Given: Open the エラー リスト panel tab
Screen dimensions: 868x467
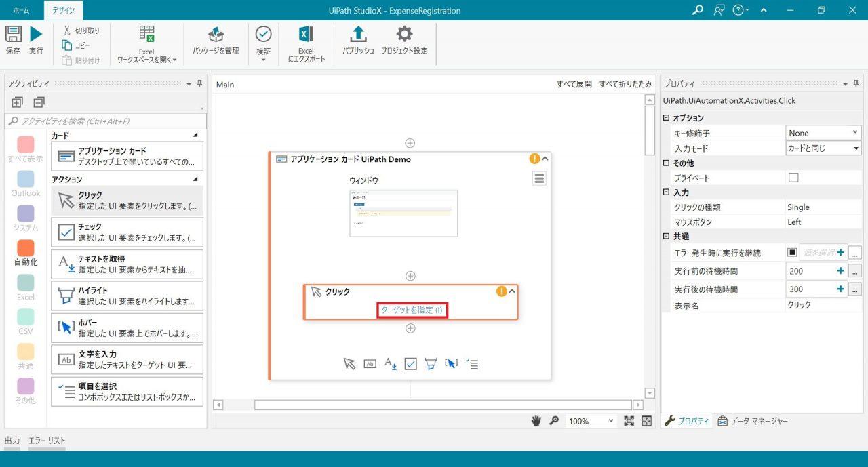Looking at the screenshot, I should [x=47, y=441].
